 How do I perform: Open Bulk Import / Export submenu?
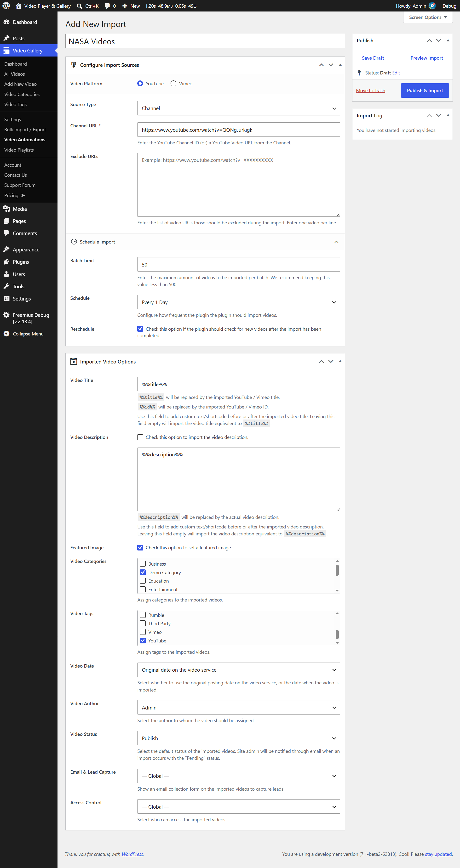pos(25,129)
